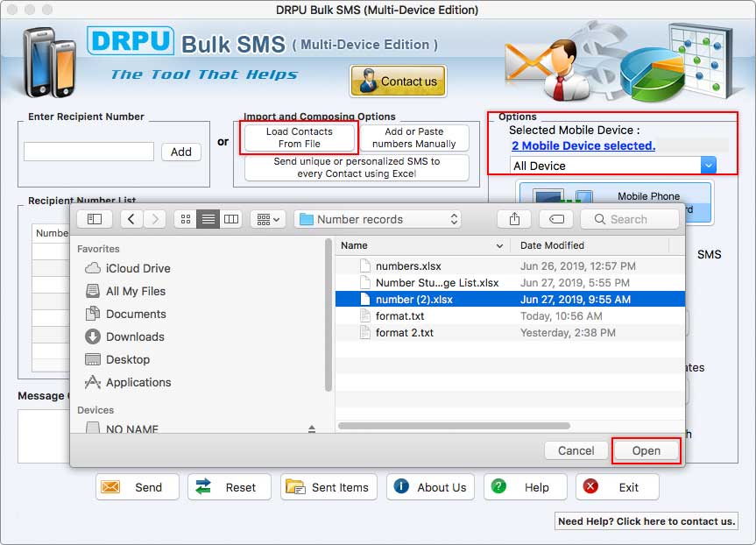Screen dimensions: 756x545
Task: Open Desktop in sidebar
Action: click(117, 359)
